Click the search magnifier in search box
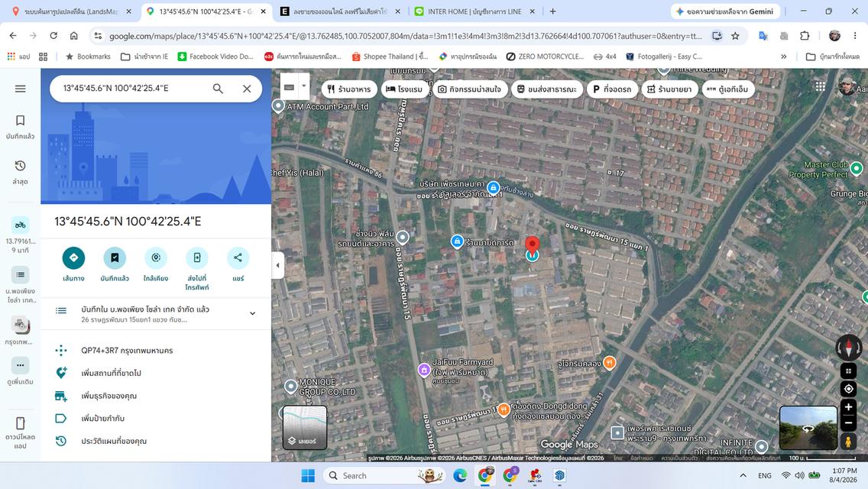The image size is (868, 489). coord(218,89)
